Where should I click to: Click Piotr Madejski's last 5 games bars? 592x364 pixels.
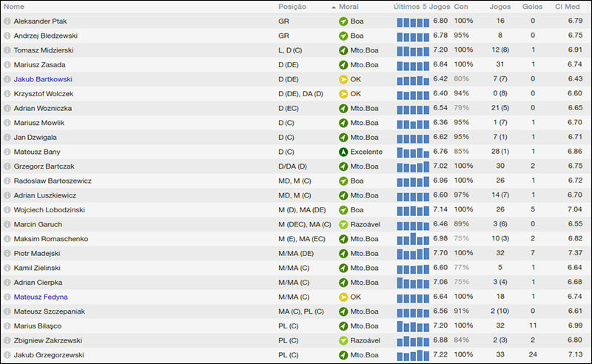click(x=412, y=254)
